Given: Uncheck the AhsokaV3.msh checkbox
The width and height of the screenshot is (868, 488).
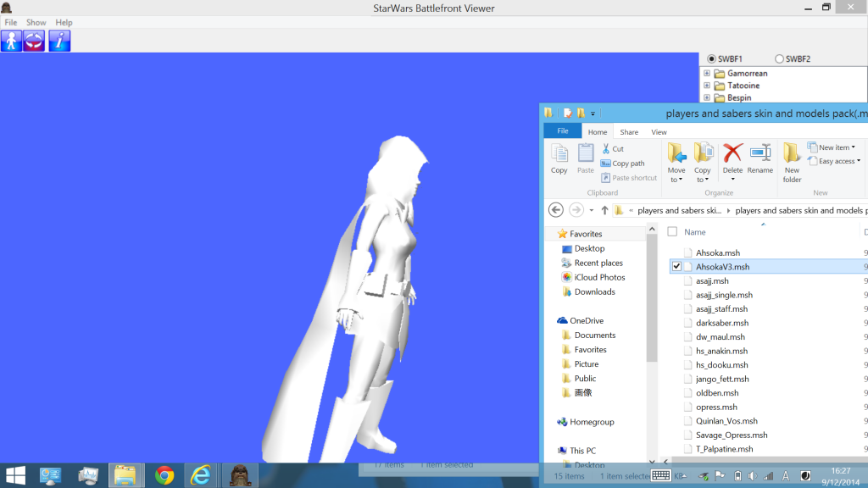Looking at the screenshot, I should coord(676,266).
